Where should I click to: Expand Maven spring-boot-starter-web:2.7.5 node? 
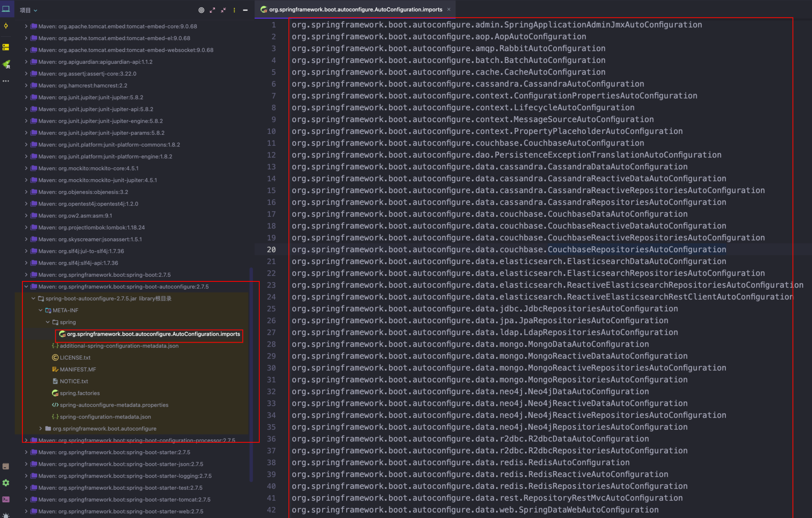point(26,511)
